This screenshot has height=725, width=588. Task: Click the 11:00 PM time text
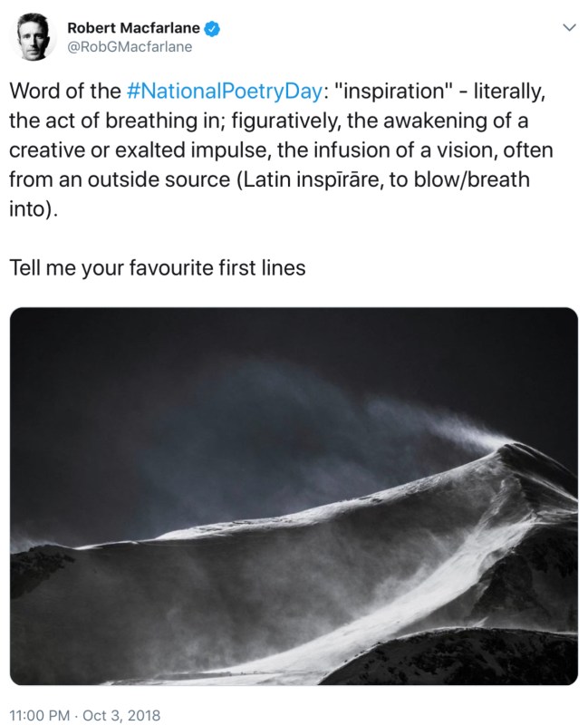[38, 713]
